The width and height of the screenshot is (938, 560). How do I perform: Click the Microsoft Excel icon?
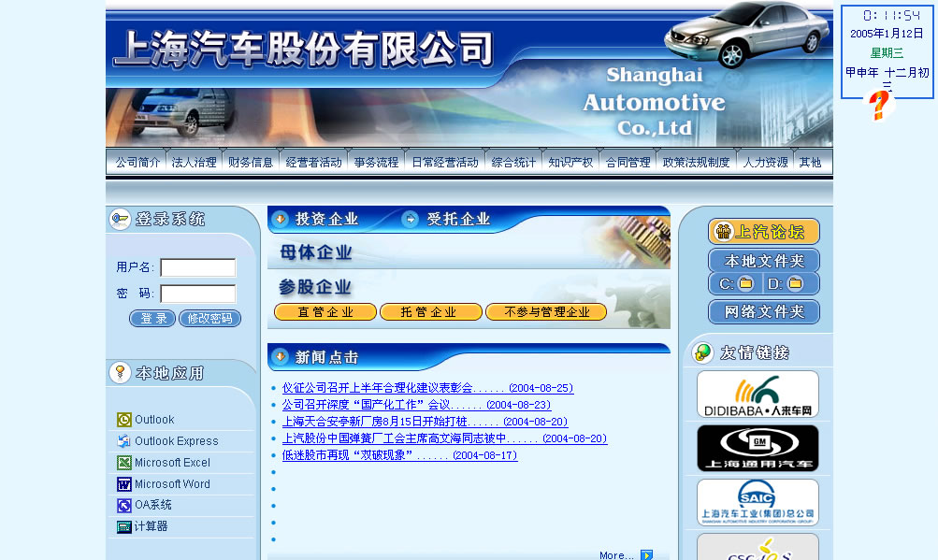pos(123,463)
